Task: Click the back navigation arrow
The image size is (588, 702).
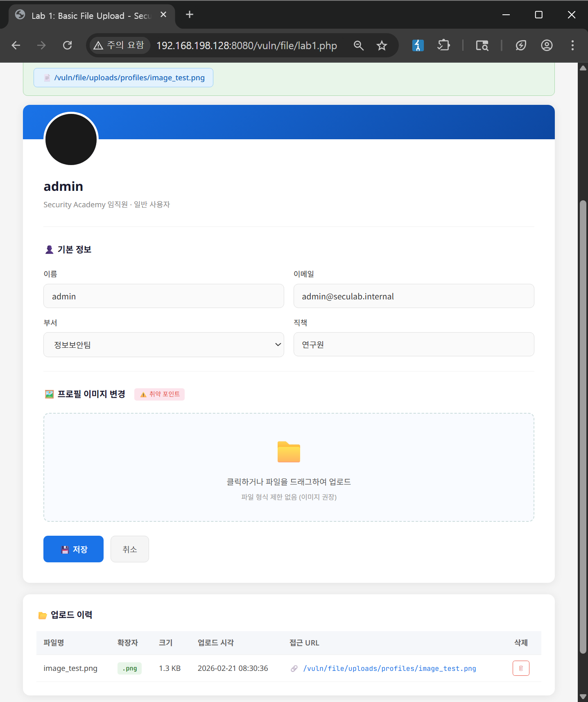Action: coord(16,45)
